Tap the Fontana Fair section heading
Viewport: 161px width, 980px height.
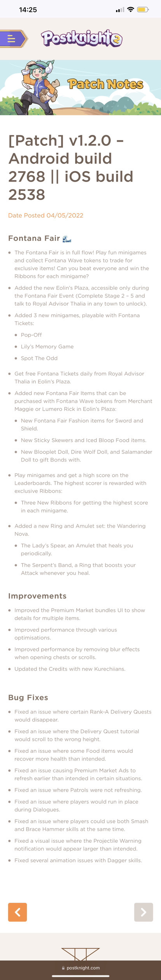34,238
